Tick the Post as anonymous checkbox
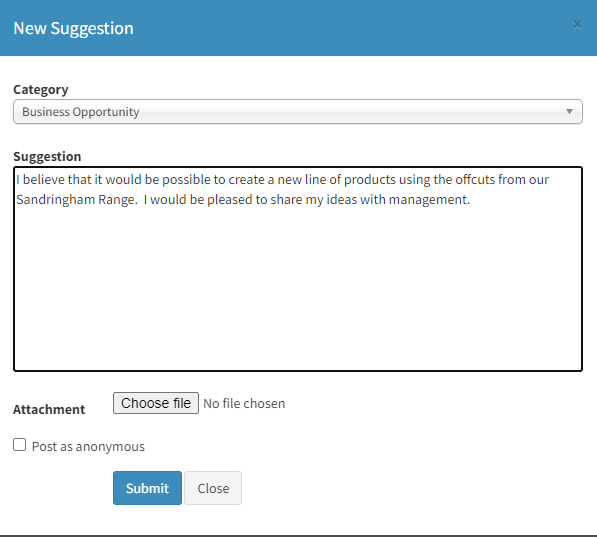Viewport: 597px width, 537px height. click(19, 445)
